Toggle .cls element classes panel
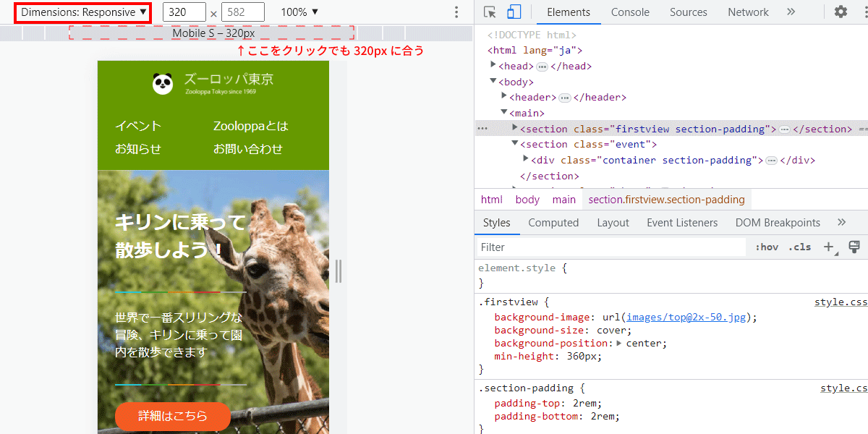Viewport: 868px width, 434px height. pyautogui.click(x=799, y=247)
